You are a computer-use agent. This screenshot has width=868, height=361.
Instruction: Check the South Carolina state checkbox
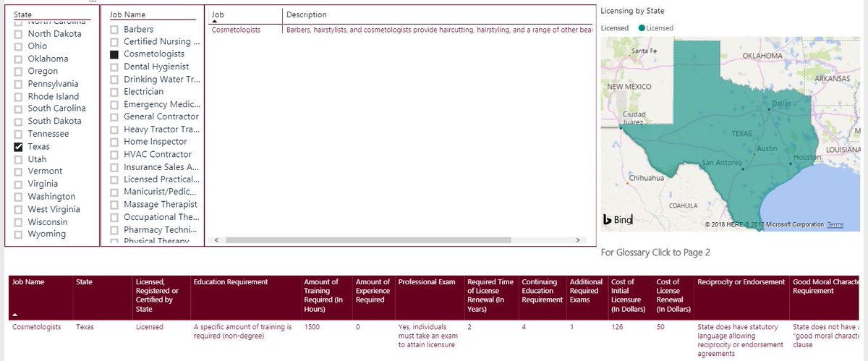click(19, 109)
